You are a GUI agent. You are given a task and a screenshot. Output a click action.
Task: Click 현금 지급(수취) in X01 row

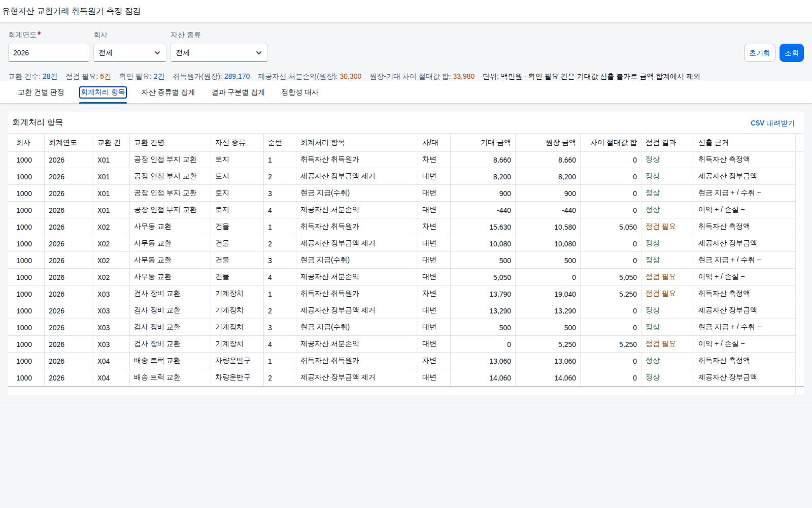325,193
